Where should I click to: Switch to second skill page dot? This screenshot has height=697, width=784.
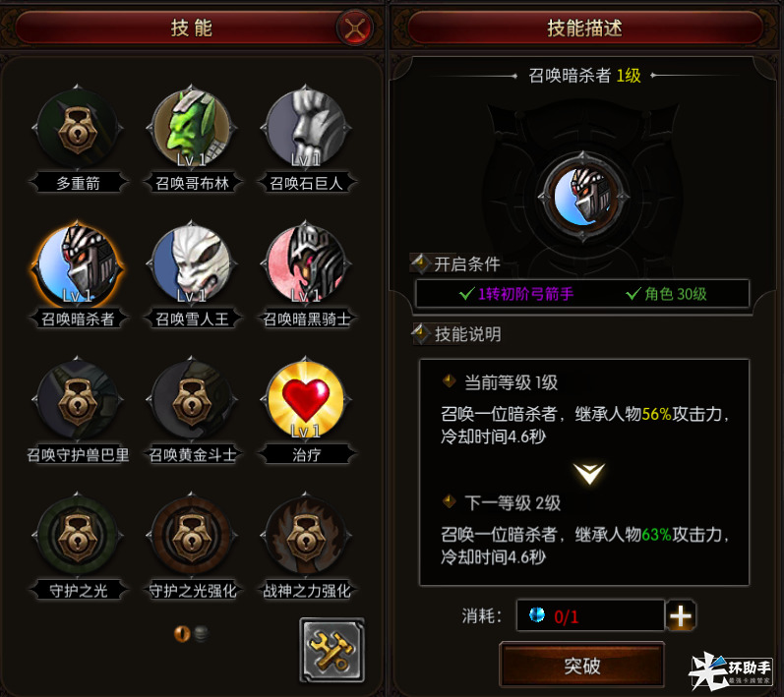[201, 633]
